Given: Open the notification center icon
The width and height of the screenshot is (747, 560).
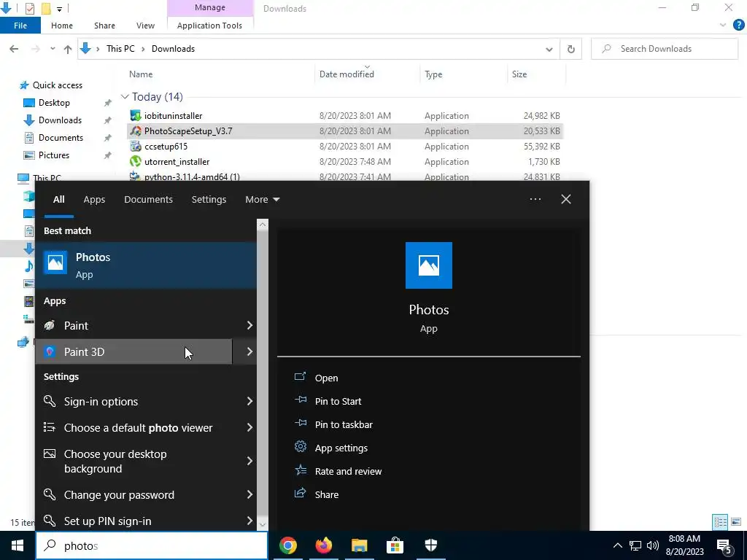Looking at the screenshot, I should click(724, 545).
